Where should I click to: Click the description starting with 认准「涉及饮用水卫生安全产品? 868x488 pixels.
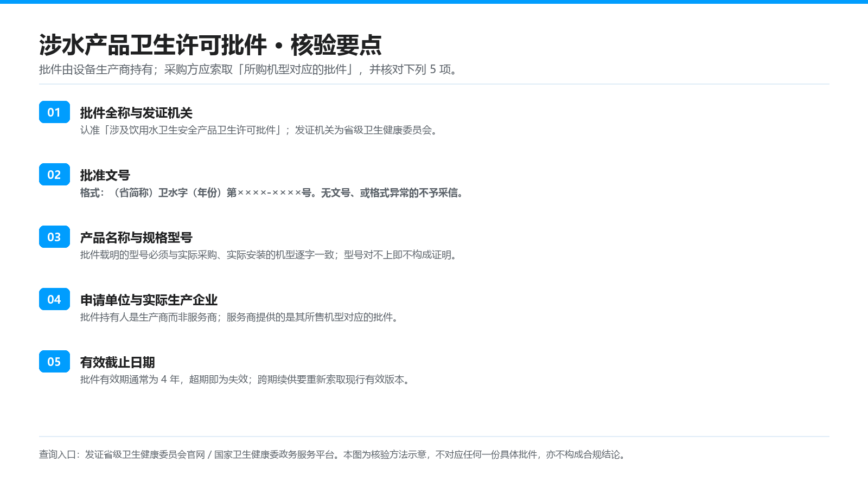[x=260, y=130]
